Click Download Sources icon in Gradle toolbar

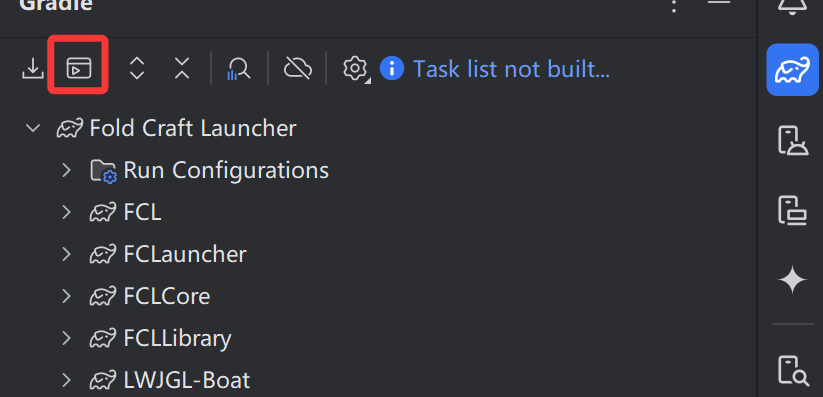point(33,68)
